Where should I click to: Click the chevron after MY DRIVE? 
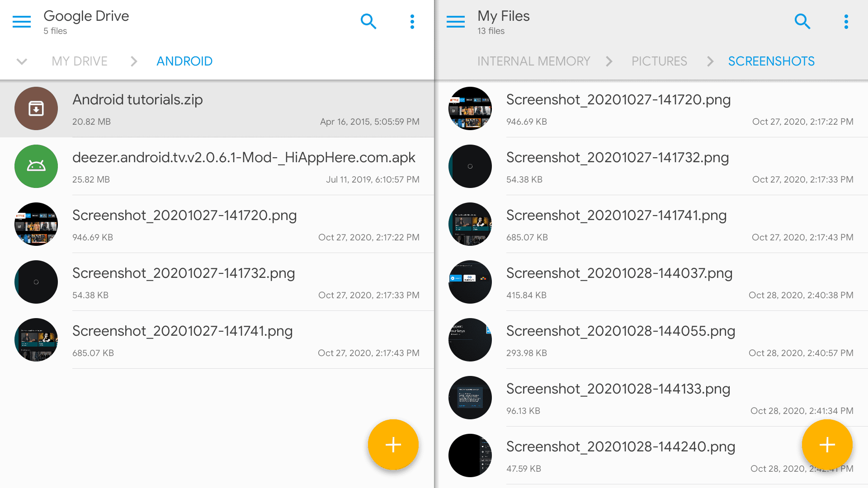click(x=134, y=61)
